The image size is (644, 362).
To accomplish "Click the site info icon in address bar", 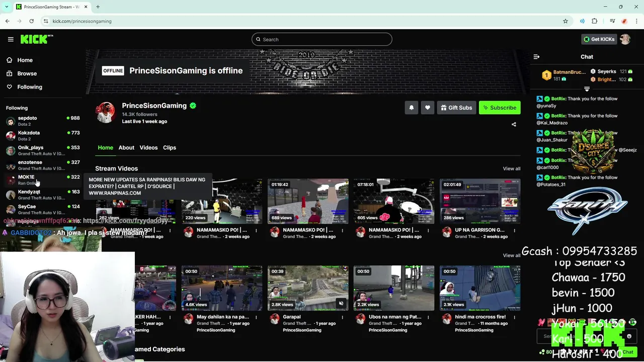I will (x=46, y=21).
